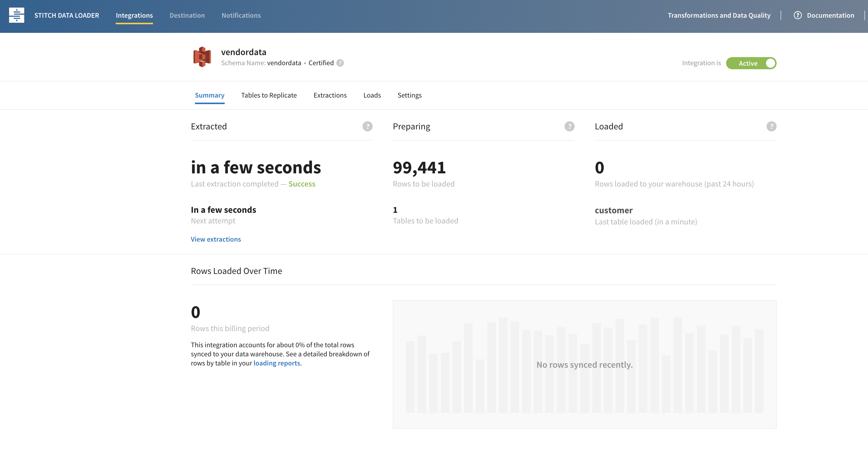This screenshot has width=868, height=465.
Task: Click the Amazon S3 integration icon
Action: click(202, 57)
